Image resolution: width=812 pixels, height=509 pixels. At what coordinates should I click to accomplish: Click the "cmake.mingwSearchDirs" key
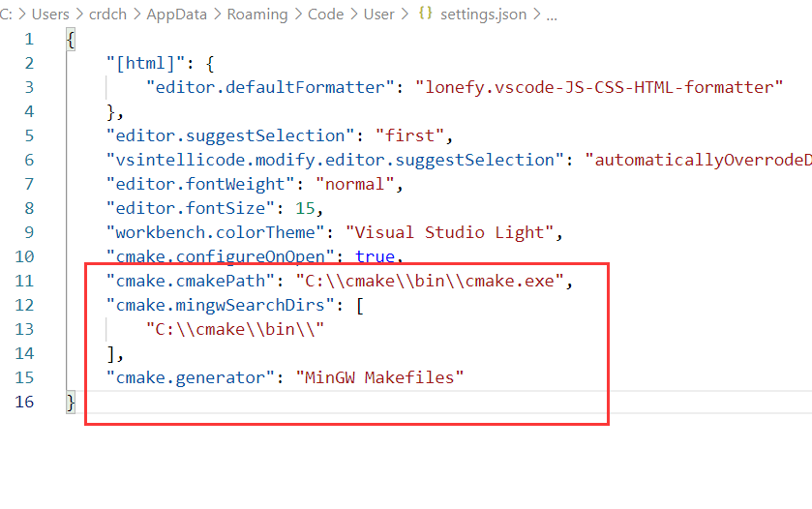[221, 305]
